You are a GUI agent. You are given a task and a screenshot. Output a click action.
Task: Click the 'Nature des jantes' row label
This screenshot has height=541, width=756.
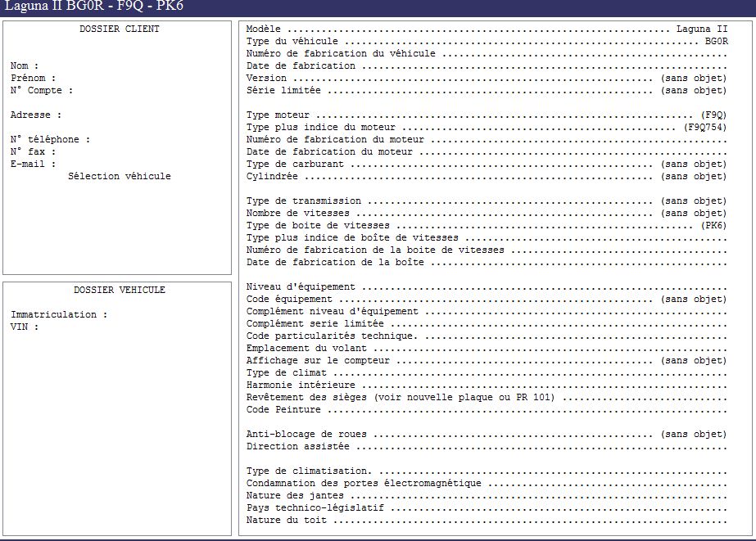point(295,496)
